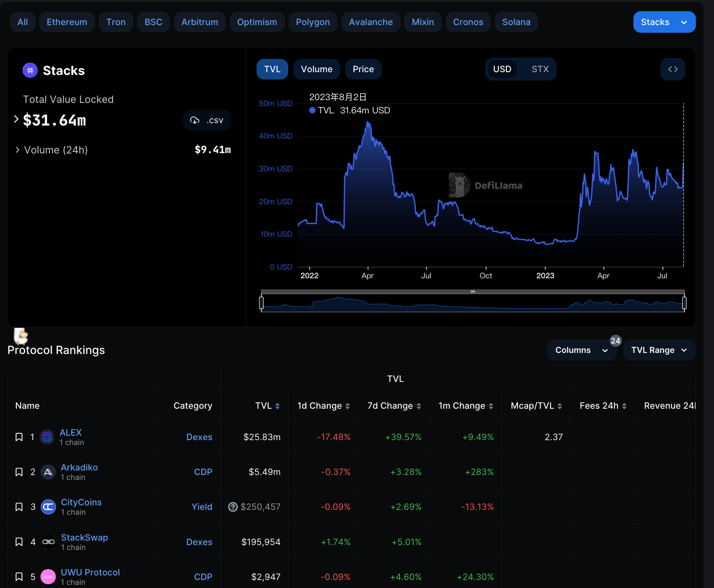Click the embed chart code icon

point(672,69)
